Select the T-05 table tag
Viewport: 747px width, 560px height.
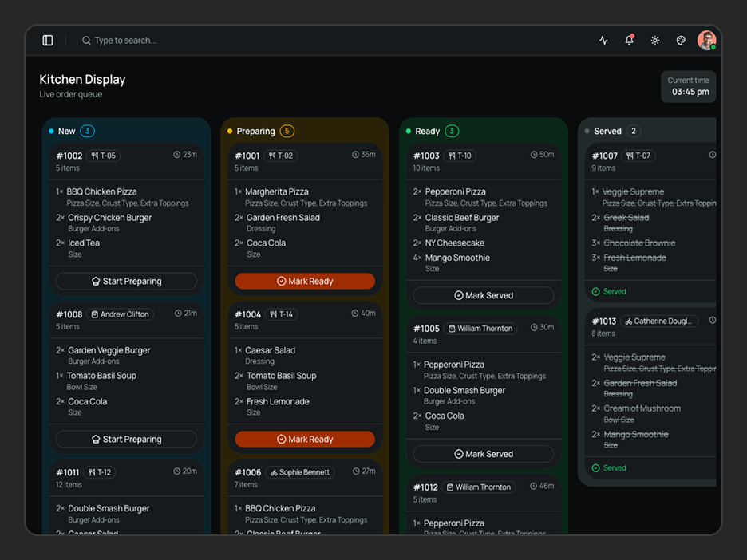tap(104, 156)
